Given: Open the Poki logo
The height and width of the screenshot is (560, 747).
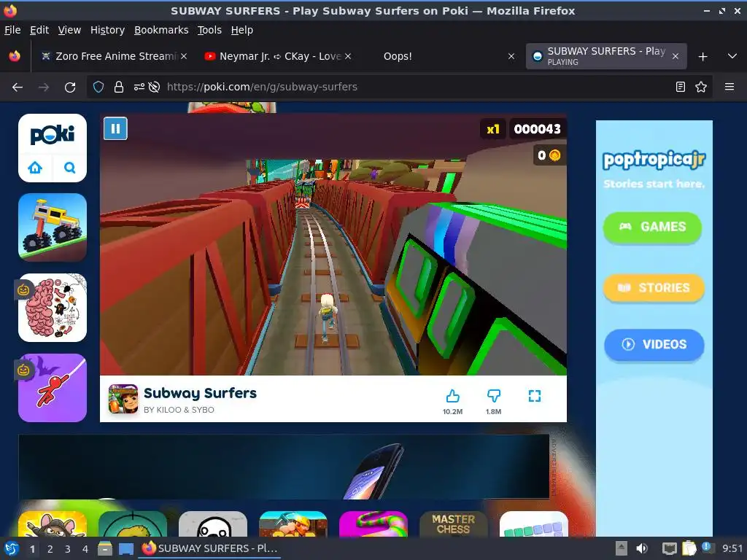Looking at the screenshot, I should tap(53, 135).
